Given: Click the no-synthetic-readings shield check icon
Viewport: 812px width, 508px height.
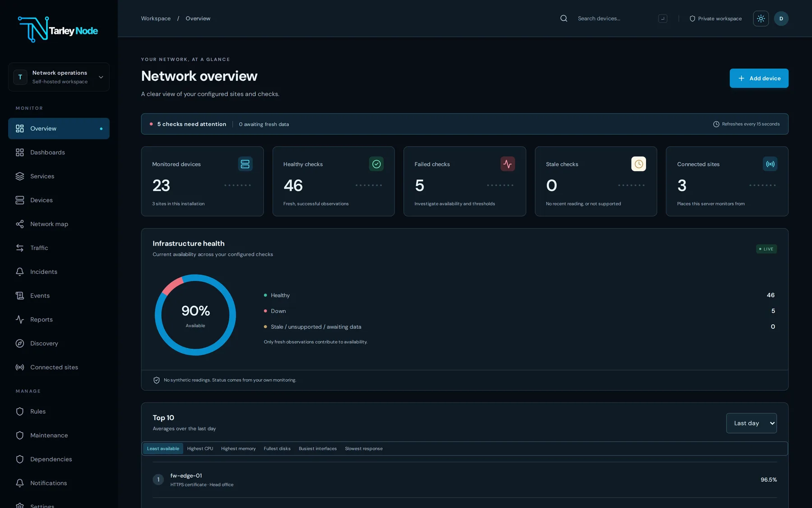Looking at the screenshot, I should click(157, 380).
